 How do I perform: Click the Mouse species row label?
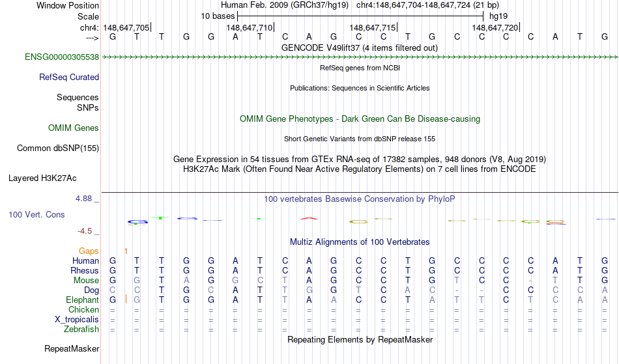[x=86, y=281]
